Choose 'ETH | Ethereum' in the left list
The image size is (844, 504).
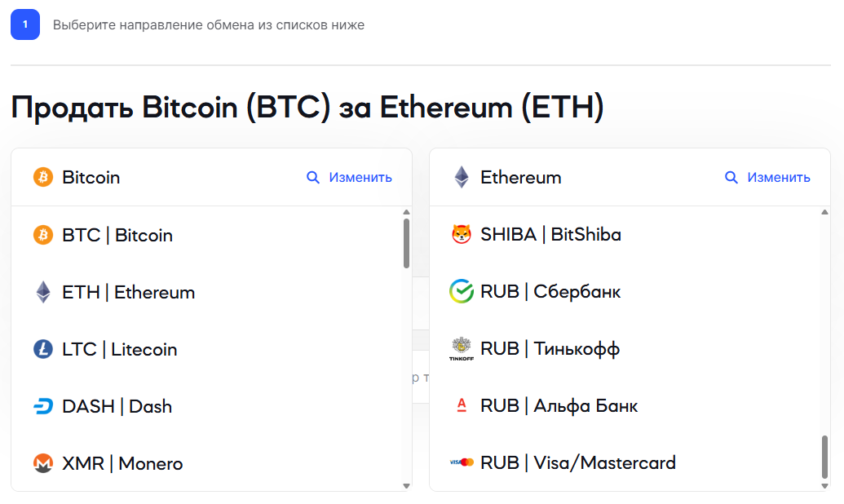(128, 293)
